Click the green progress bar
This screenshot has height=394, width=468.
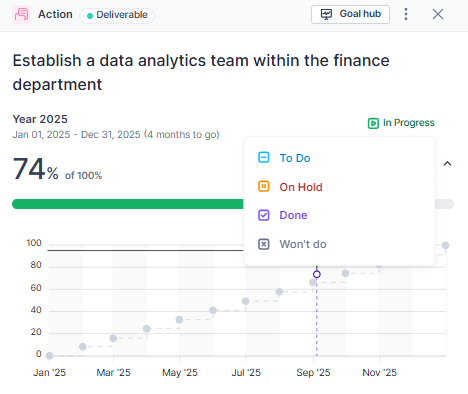coord(128,204)
